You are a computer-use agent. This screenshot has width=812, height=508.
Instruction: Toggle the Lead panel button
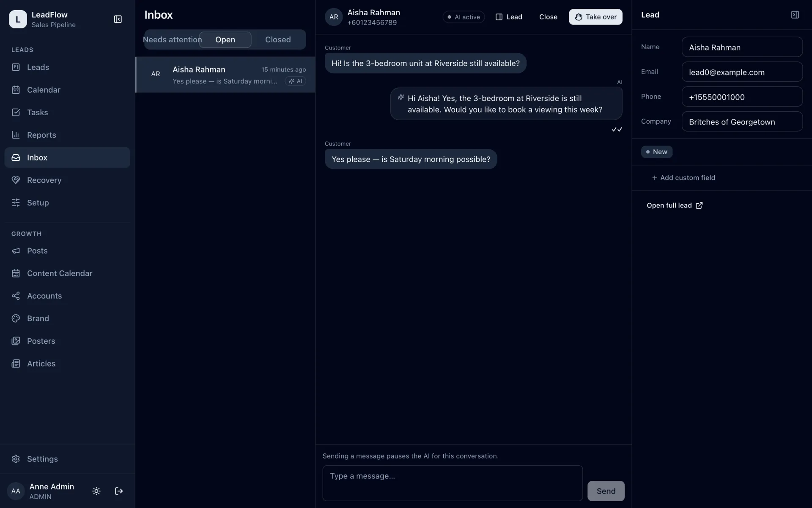click(509, 17)
